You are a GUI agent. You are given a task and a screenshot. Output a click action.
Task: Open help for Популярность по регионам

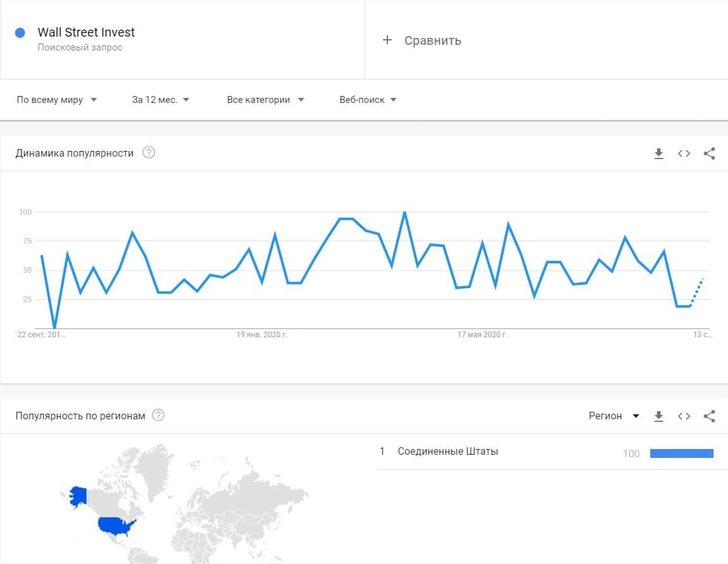[x=159, y=416]
